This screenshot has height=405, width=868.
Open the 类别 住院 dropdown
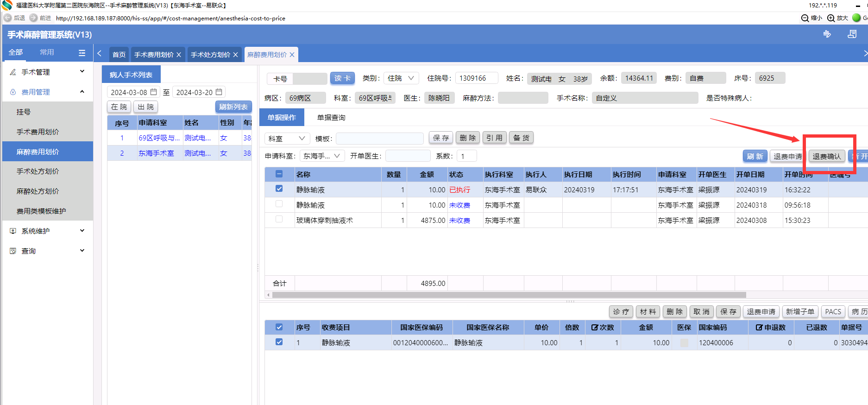[x=401, y=78]
